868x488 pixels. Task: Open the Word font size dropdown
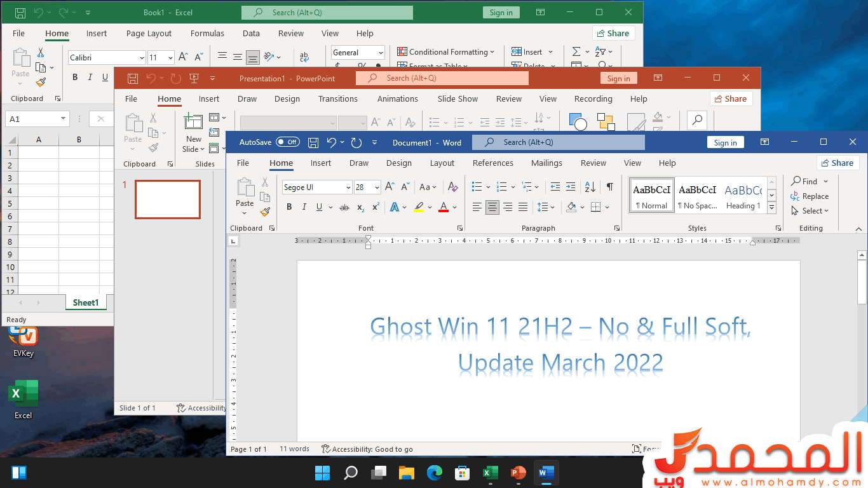pyautogui.click(x=377, y=187)
